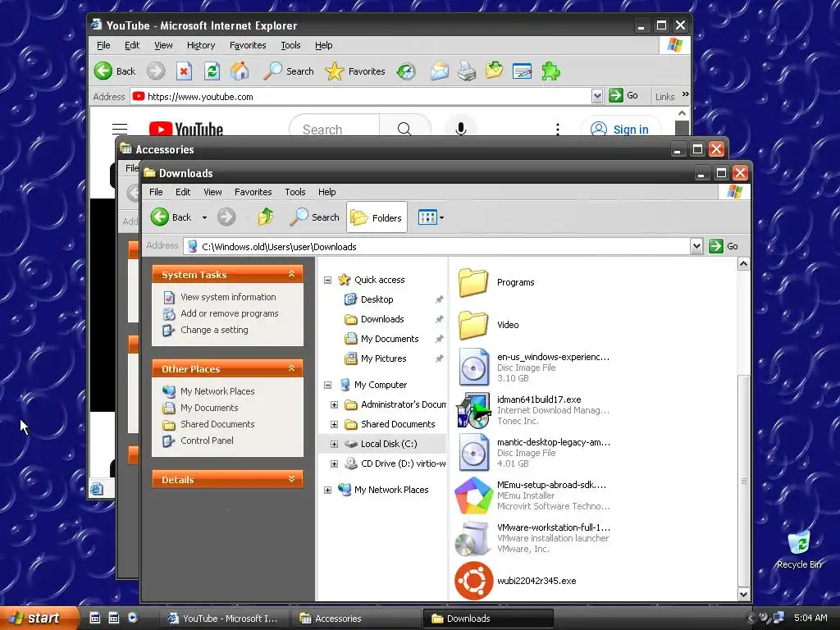The image size is (840, 630).
Task: Click Search in the Downloads toolbar
Action: click(x=314, y=217)
